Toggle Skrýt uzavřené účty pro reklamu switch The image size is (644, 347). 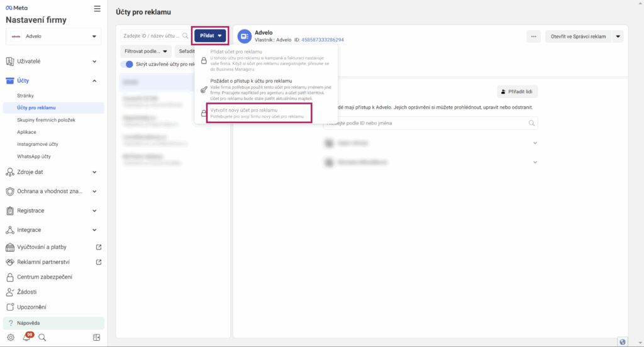pos(129,64)
